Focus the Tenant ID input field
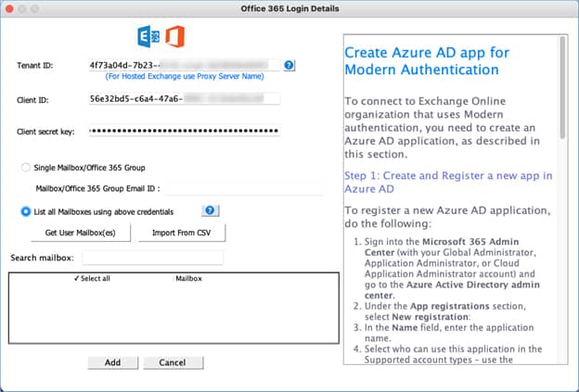579x392 pixels. 184,66
